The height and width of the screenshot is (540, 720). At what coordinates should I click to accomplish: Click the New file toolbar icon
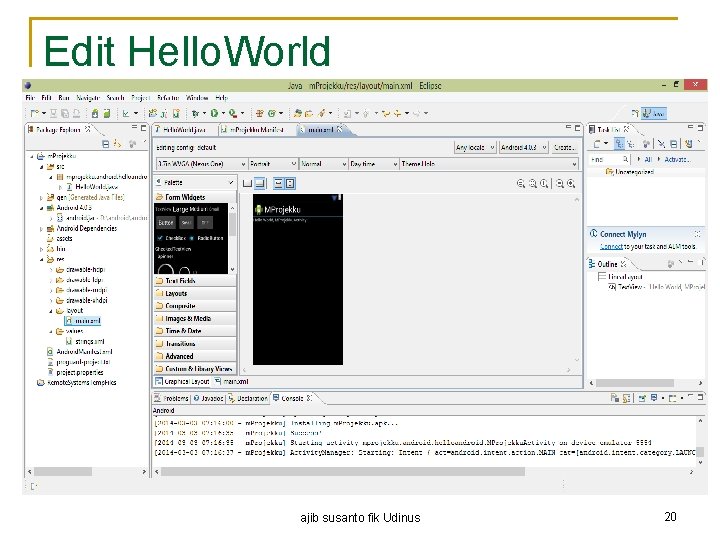point(34,113)
